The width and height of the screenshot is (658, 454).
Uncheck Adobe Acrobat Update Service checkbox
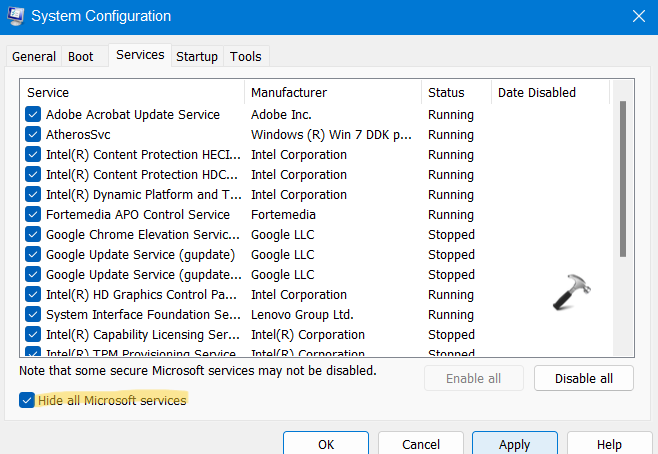(x=33, y=115)
